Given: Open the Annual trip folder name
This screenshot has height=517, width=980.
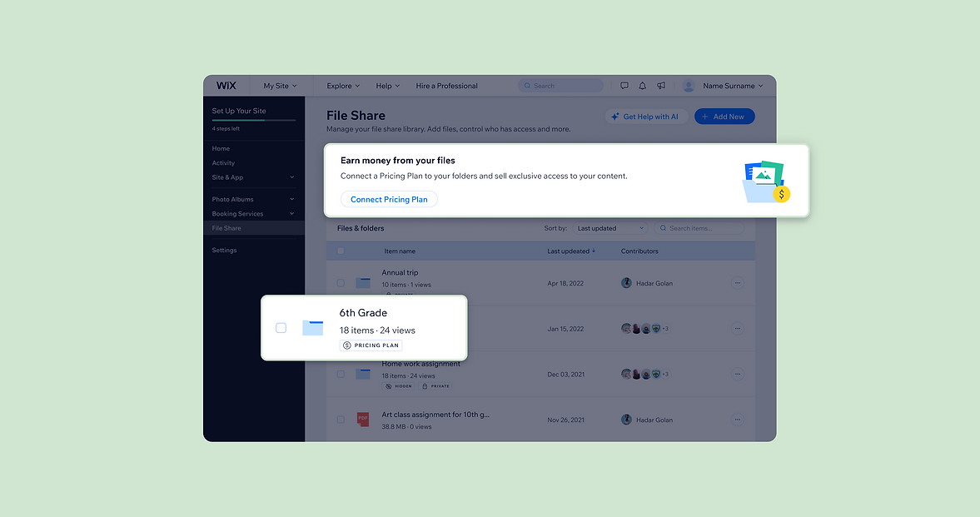Looking at the screenshot, I should click(x=400, y=272).
